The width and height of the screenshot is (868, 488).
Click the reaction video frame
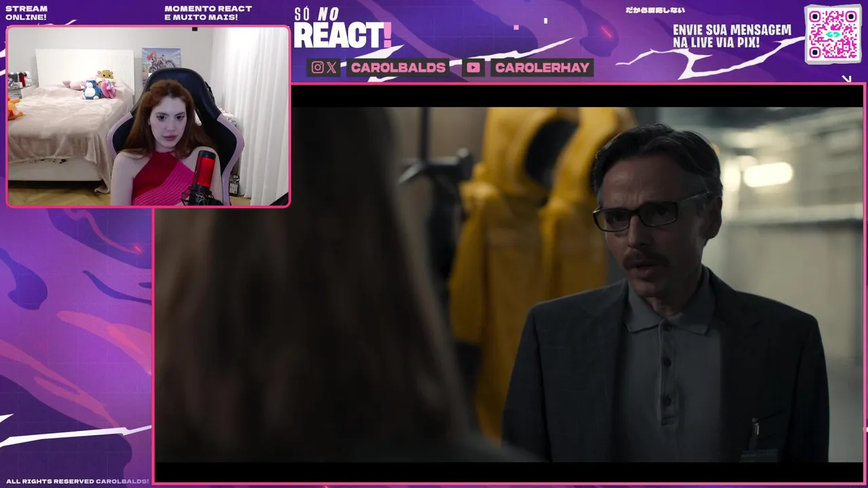click(509, 284)
